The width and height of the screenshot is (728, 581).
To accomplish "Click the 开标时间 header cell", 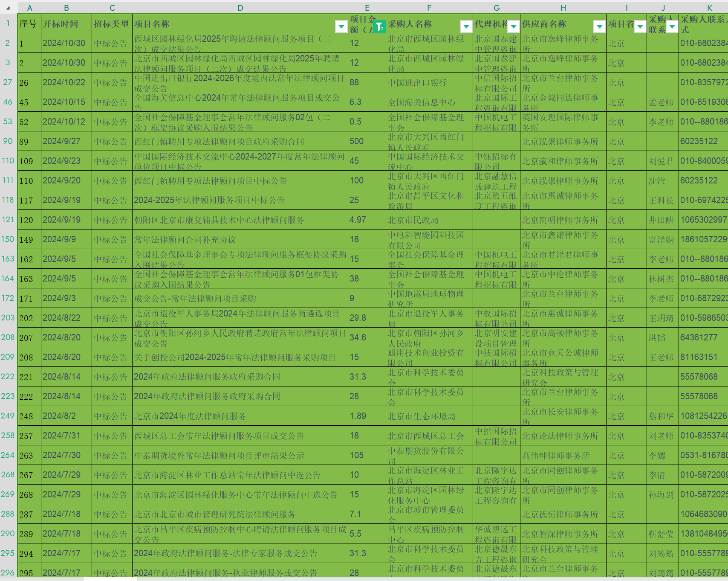I will pyautogui.click(x=66, y=24).
